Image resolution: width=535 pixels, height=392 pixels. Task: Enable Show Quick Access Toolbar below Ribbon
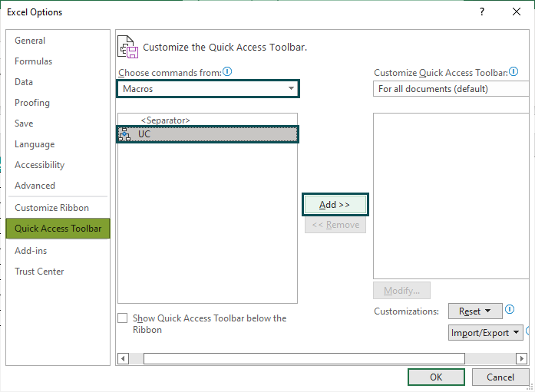(123, 318)
